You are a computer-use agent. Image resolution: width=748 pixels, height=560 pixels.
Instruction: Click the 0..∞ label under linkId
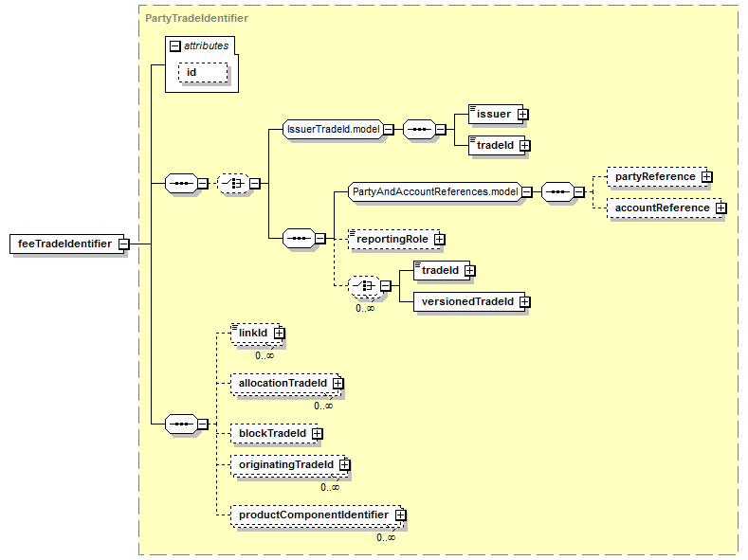(265, 355)
